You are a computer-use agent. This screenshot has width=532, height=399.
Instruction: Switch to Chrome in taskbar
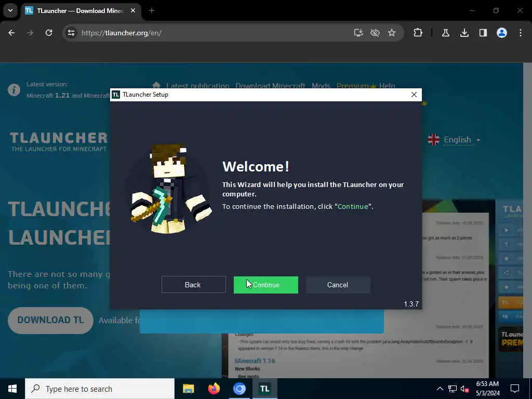click(239, 389)
